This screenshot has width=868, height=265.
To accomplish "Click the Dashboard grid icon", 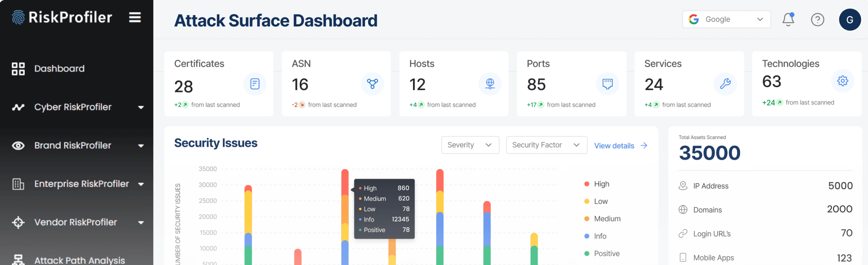I will coord(18,69).
